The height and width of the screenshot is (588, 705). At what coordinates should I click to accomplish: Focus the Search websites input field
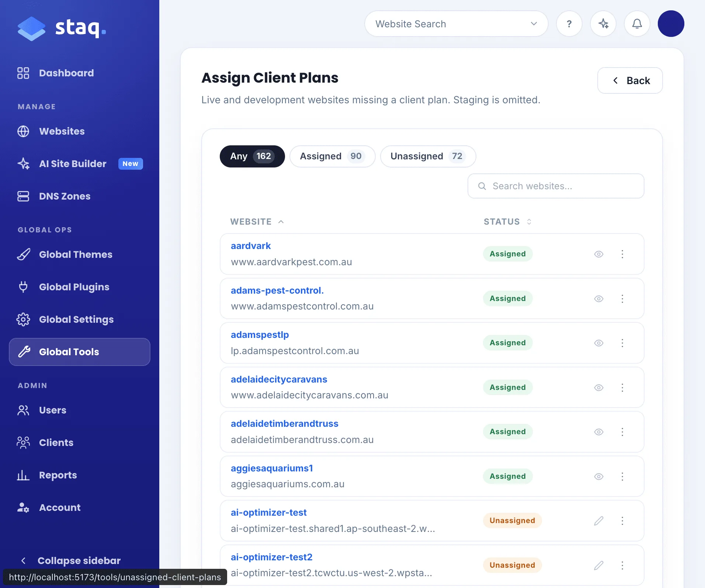(556, 186)
